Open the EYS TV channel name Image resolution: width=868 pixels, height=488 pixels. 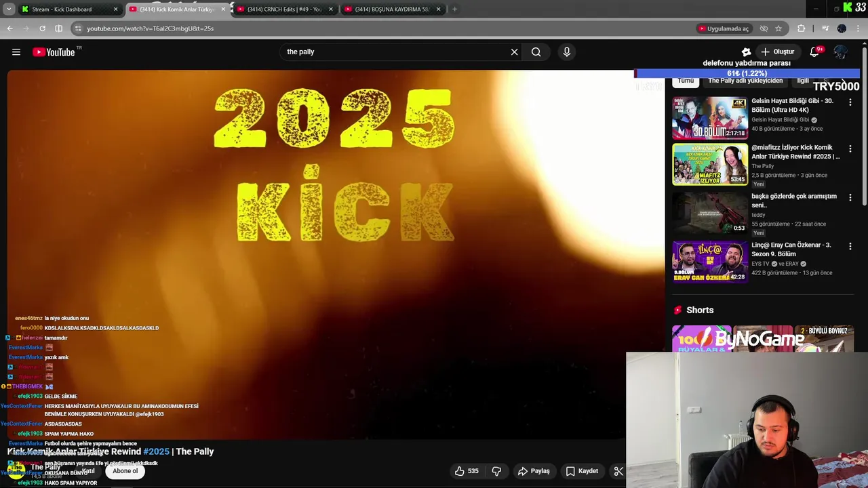pos(760,264)
